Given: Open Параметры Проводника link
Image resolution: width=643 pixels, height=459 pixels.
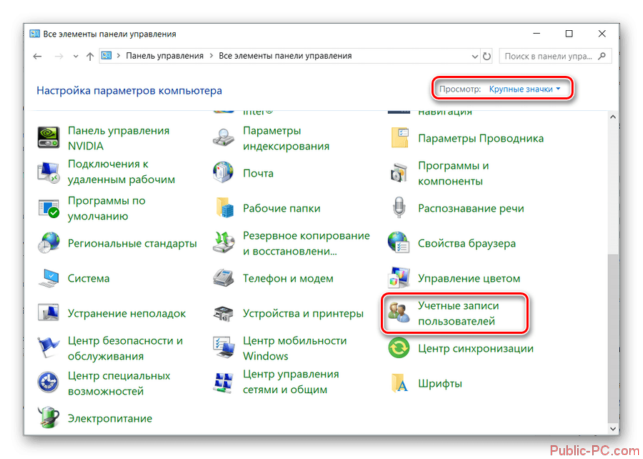Looking at the screenshot, I should (481, 138).
